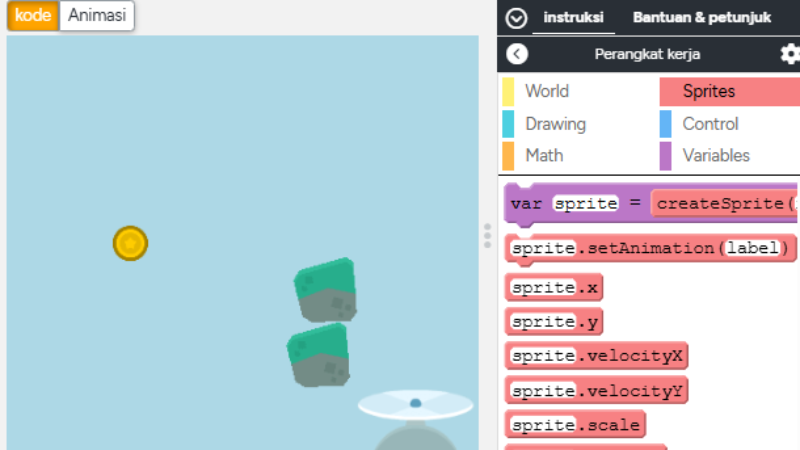The height and width of the screenshot is (450, 800).
Task: Click the yellow World color swatch
Action: coord(508,92)
